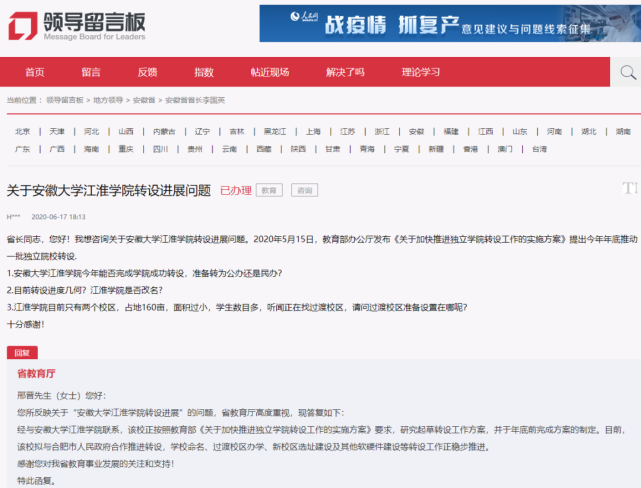
Task: Click breadcrumb link 领导留言板
Action: point(65,100)
